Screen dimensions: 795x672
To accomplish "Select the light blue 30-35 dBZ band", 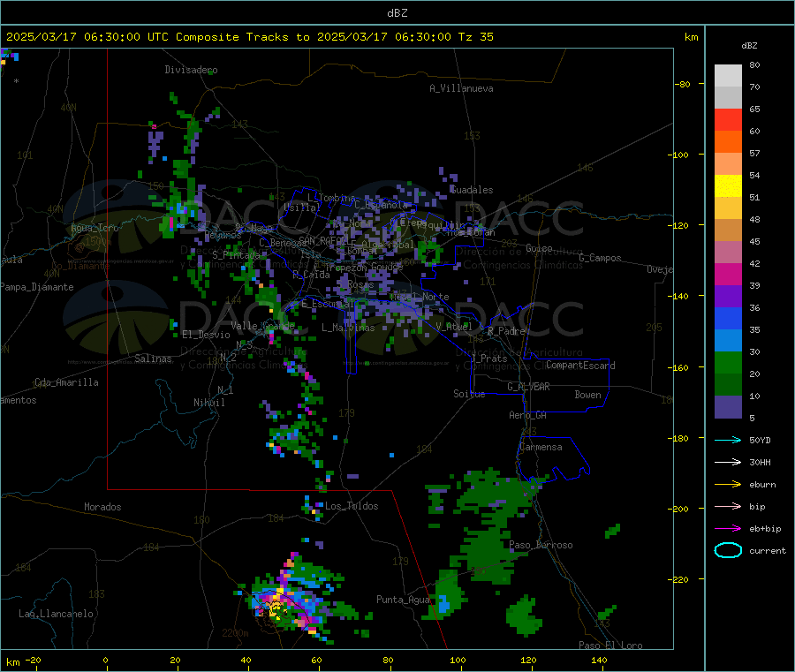I will pos(728,341).
